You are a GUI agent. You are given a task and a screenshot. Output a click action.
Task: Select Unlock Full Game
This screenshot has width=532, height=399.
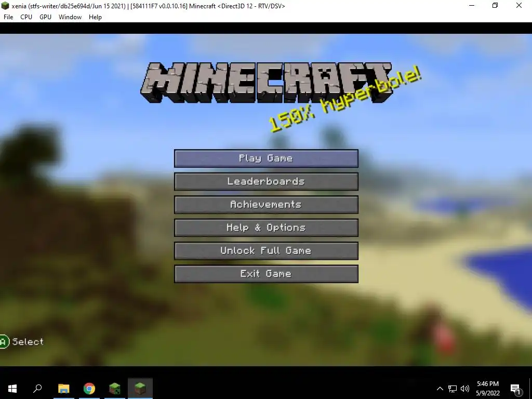tap(266, 251)
